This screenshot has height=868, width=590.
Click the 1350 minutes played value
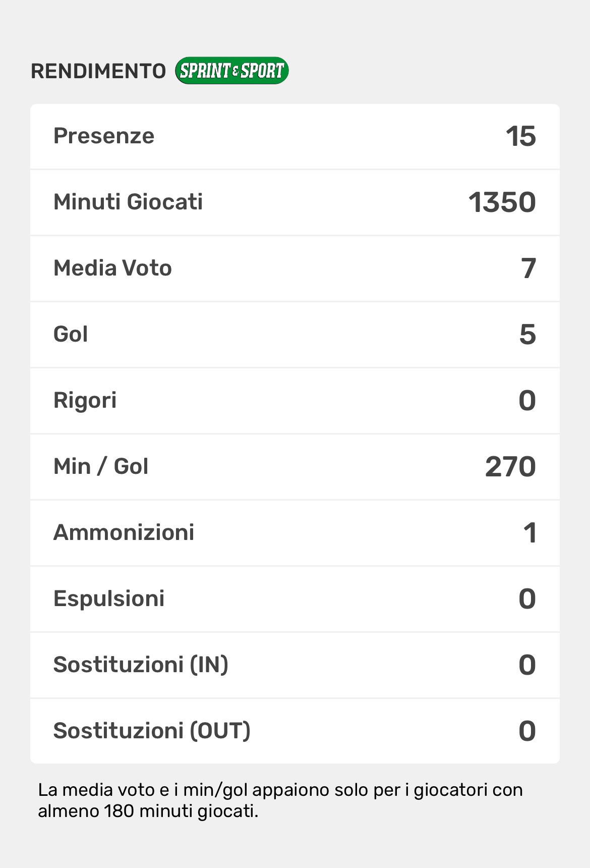pyautogui.click(x=502, y=202)
